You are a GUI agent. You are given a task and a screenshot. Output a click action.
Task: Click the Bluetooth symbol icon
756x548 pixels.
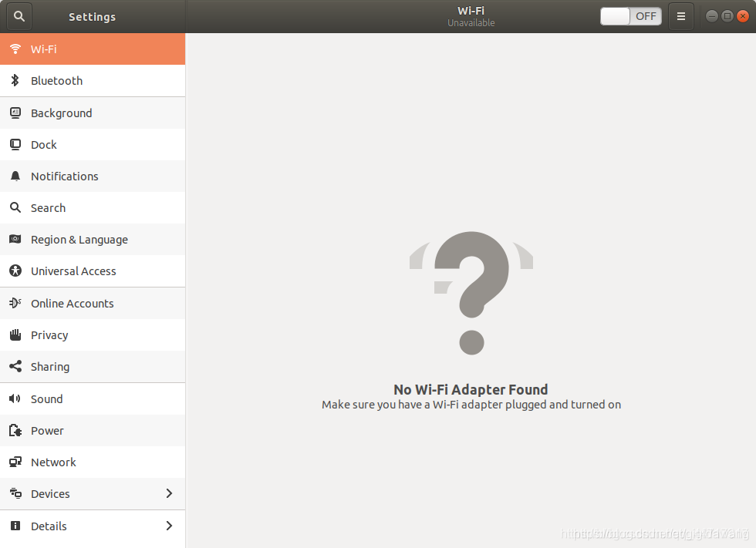click(x=15, y=80)
